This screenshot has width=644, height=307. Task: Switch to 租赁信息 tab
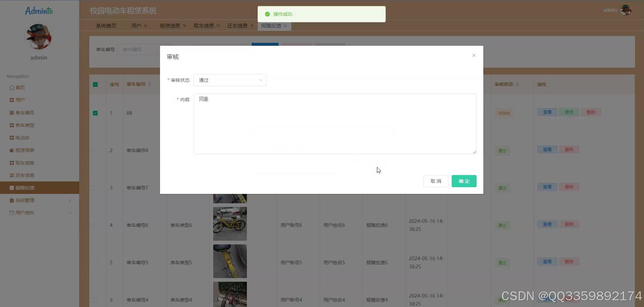pos(170,26)
